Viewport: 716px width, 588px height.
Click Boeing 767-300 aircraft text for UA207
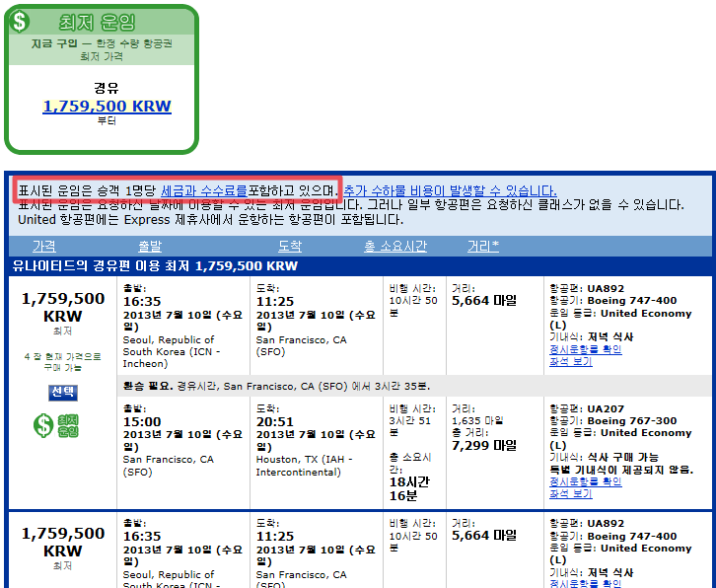(x=632, y=421)
